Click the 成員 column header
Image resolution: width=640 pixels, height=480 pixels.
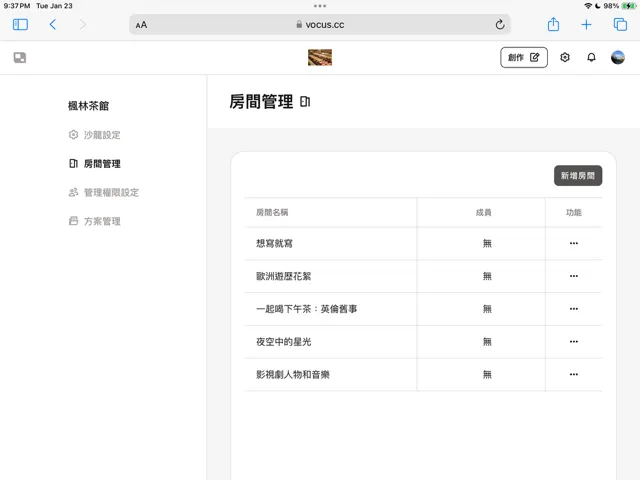point(484,213)
